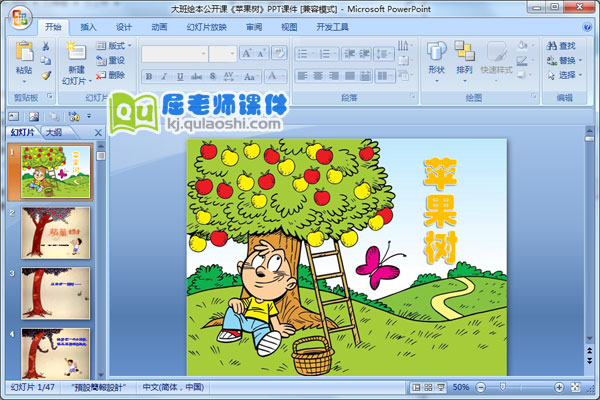Increase font size with large A
The height and width of the screenshot is (400, 600).
point(247,53)
